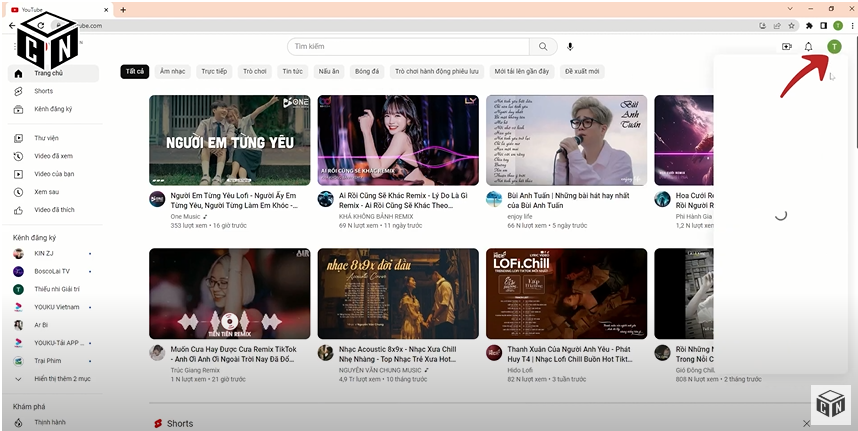Image resolution: width=858 pixels, height=431 pixels.
Task: Open Thịnh hành trending in sidebar
Action: coord(50,422)
